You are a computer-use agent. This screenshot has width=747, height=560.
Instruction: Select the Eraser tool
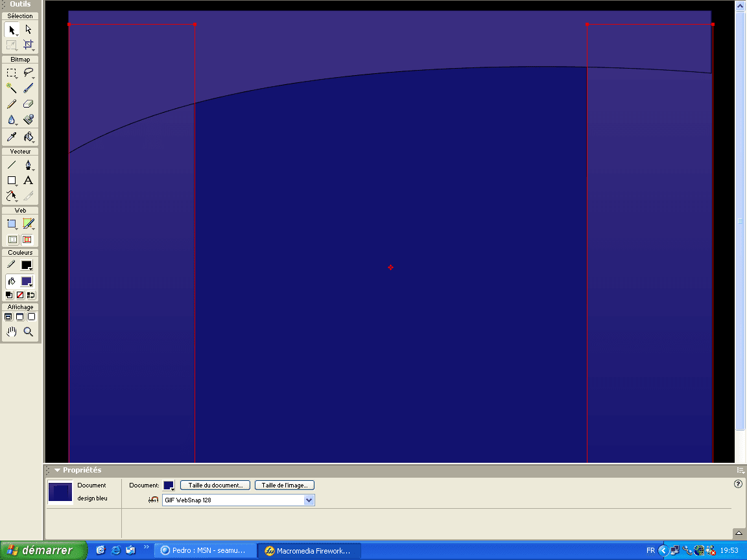(x=28, y=104)
